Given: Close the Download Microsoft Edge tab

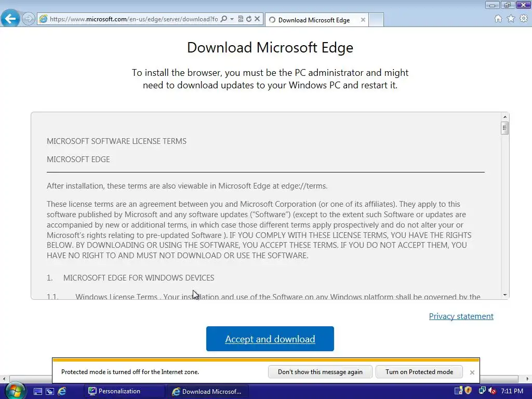Looking at the screenshot, I should (363, 20).
